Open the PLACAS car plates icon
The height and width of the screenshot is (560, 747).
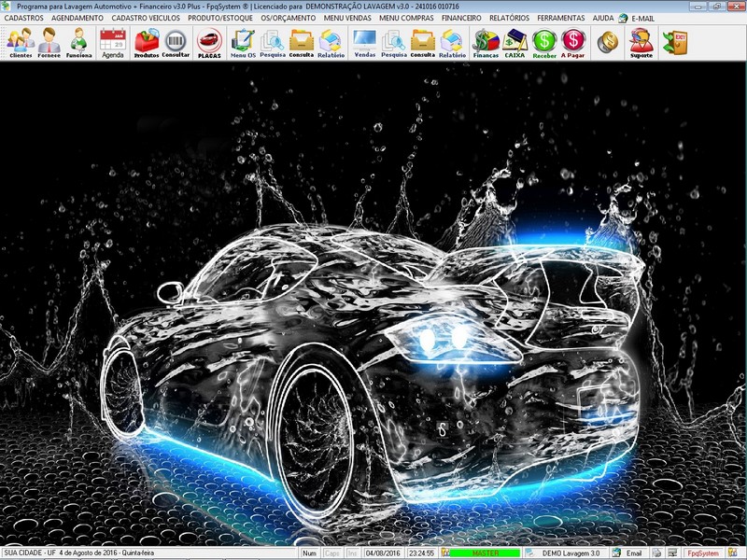[209, 43]
